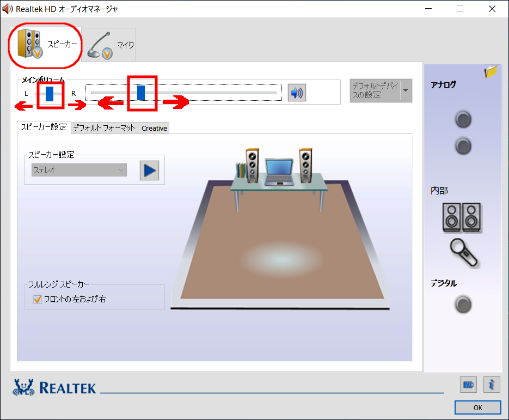Click the アナログ section label

444,85
